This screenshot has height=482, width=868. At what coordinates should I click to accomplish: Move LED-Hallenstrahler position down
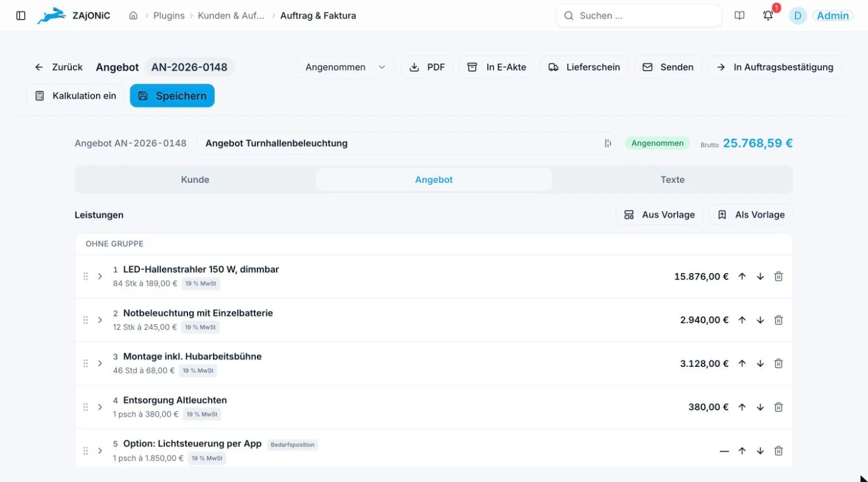click(x=760, y=277)
